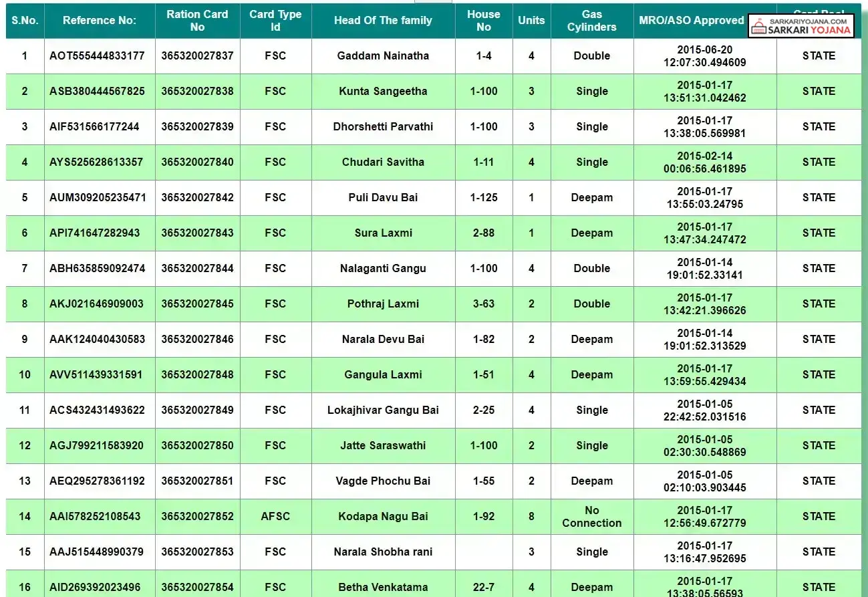The height and width of the screenshot is (597, 868).
Task: Select family head Jatte Saraswathi
Action: click(x=383, y=446)
